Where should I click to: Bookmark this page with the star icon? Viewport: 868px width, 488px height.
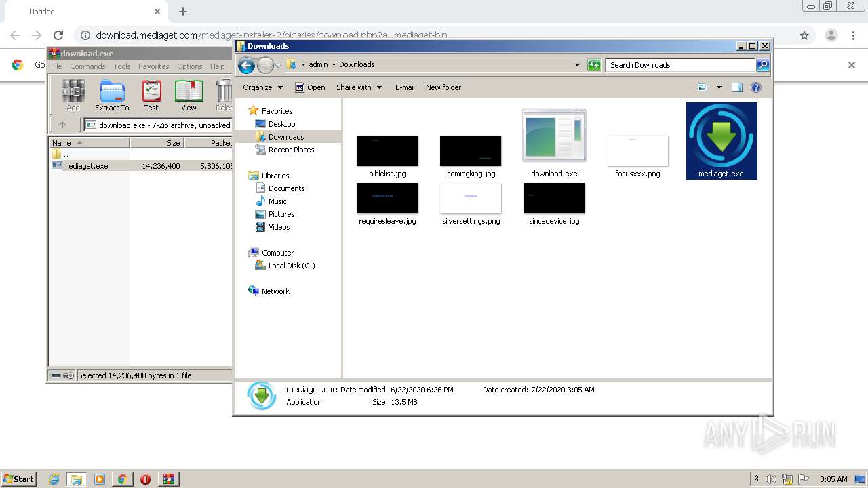pyautogui.click(x=804, y=35)
